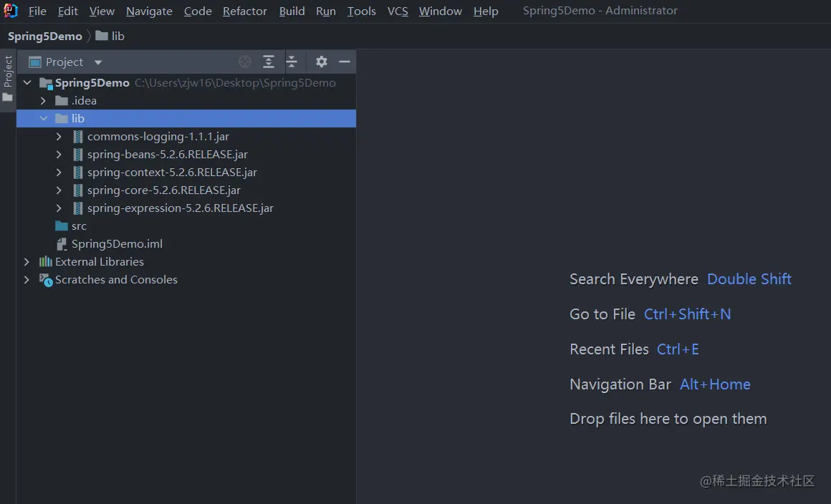Open the Window menu

click(x=441, y=11)
